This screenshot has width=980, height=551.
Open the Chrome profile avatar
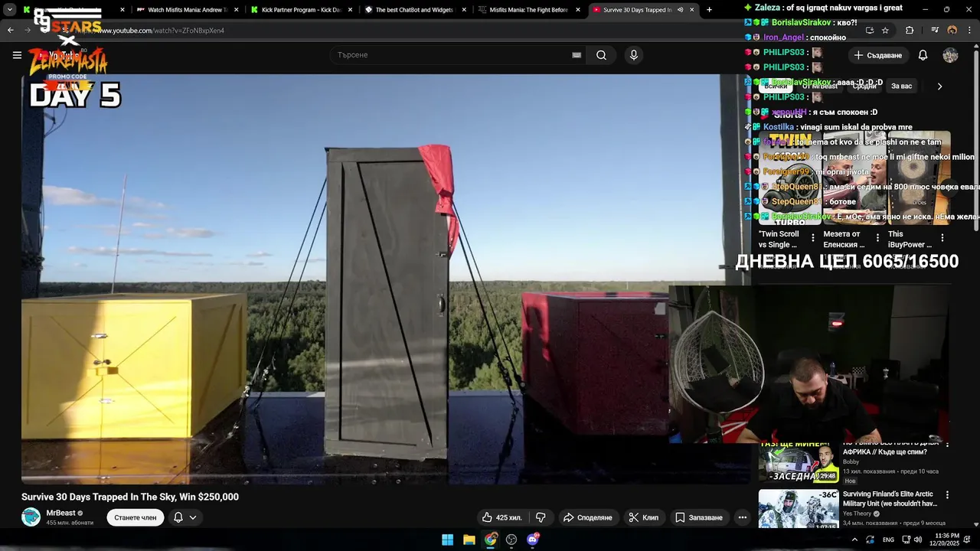(x=952, y=31)
